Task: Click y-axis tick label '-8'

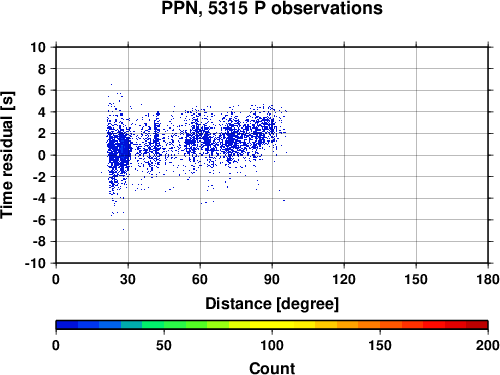Action: point(39,242)
